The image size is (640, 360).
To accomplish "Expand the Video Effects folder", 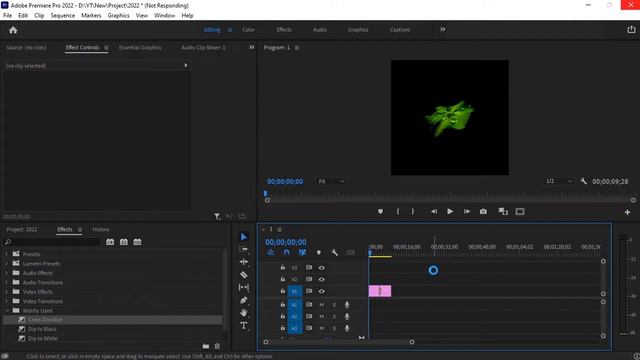I will point(6,292).
